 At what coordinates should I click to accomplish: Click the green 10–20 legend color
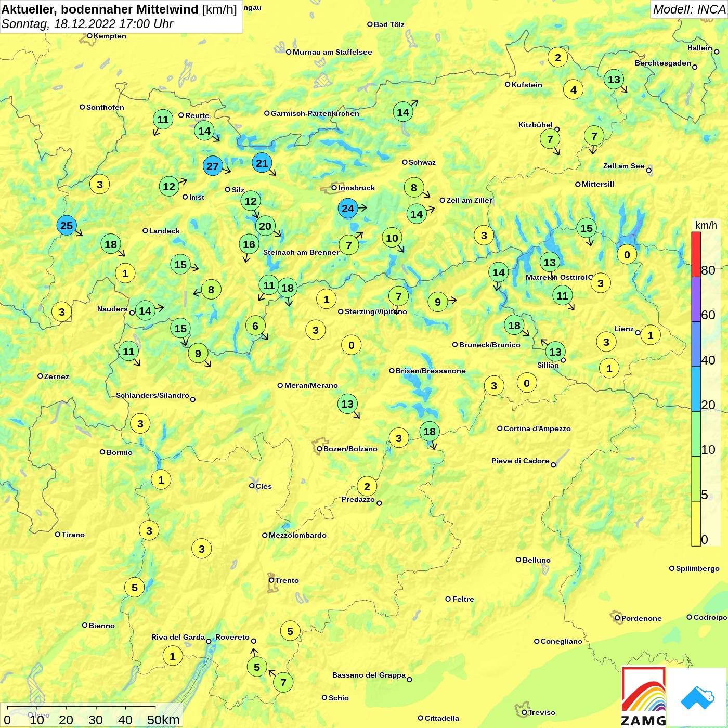[696, 434]
